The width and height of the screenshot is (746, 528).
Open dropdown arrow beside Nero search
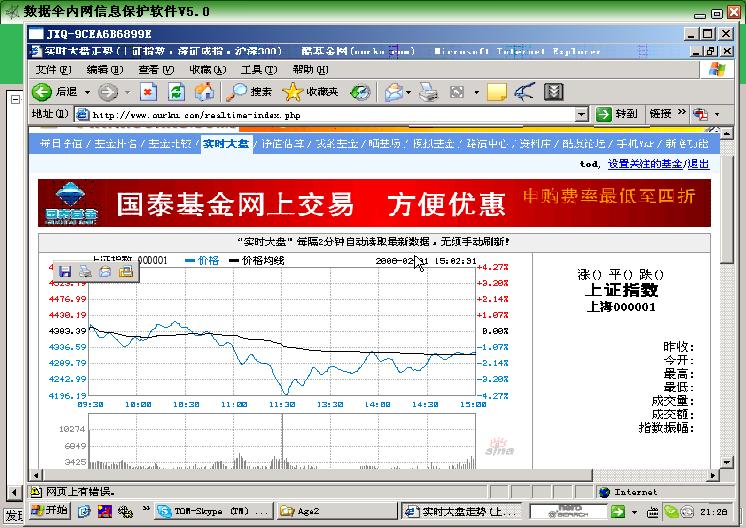pyautogui.click(x=634, y=512)
